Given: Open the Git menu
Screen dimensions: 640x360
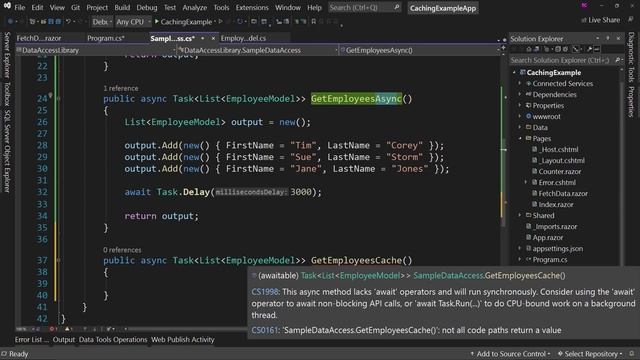Looking at the screenshot, I should (x=75, y=7).
